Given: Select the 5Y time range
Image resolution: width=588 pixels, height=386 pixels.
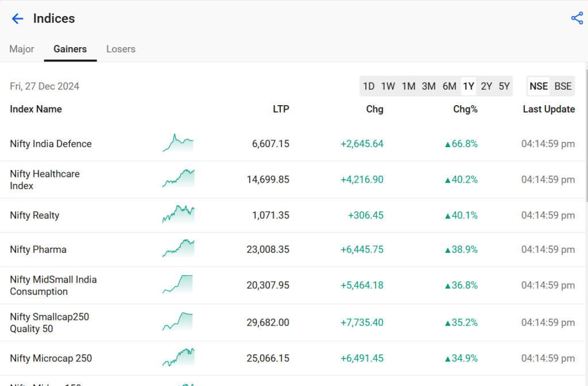Looking at the screenshot, I should click(x=504, y=86).
